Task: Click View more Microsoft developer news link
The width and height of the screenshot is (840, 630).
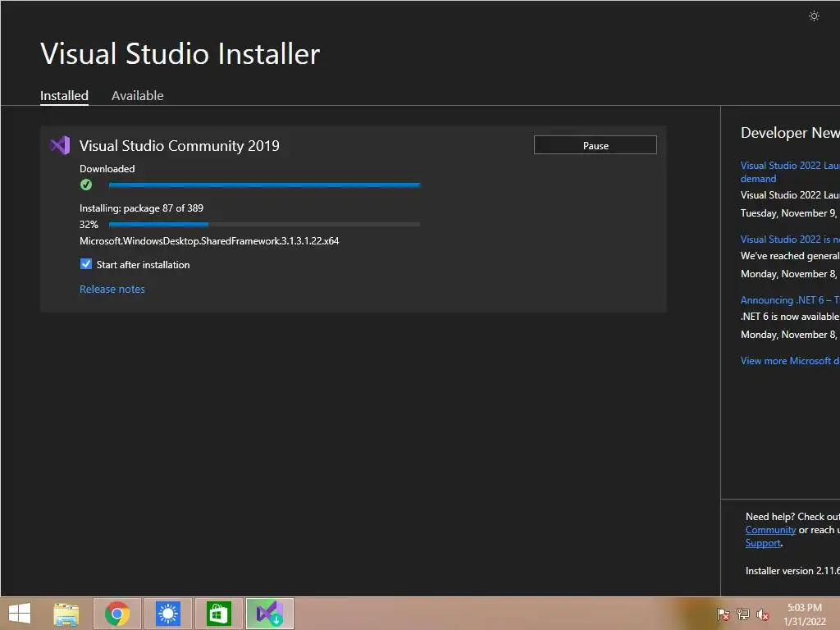Action: [790, 361]
